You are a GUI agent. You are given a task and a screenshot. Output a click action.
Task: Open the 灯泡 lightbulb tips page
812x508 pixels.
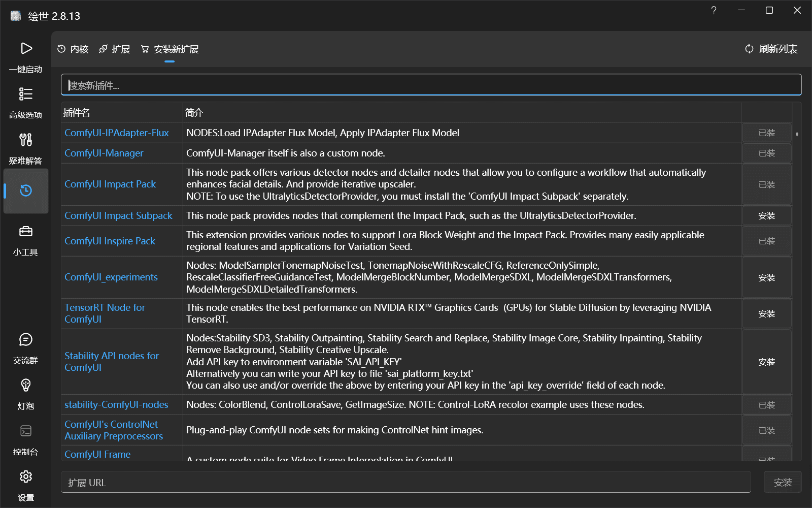click(26, 394)
